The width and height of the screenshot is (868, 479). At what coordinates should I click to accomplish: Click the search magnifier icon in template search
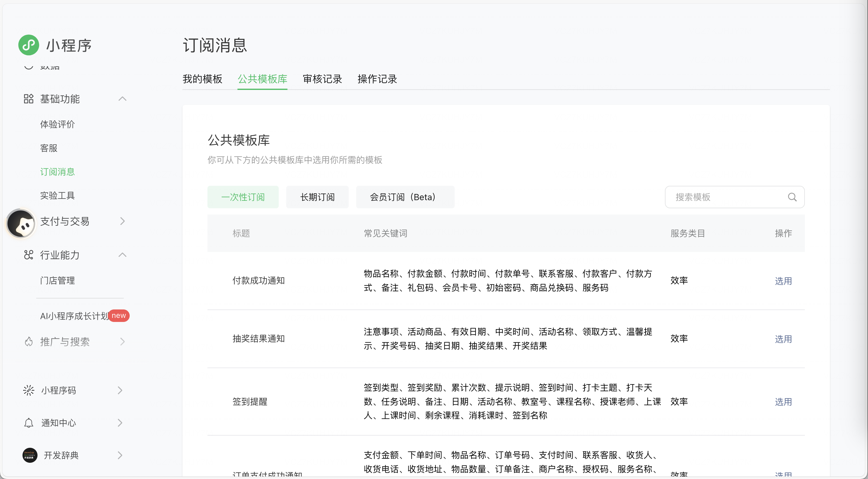click(x=792, y=197)
